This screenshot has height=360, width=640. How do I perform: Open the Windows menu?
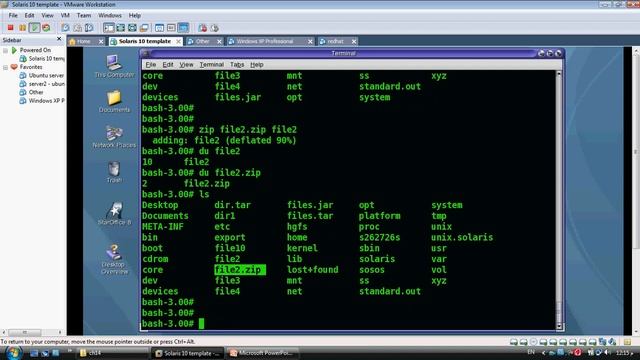pos(110,16)
